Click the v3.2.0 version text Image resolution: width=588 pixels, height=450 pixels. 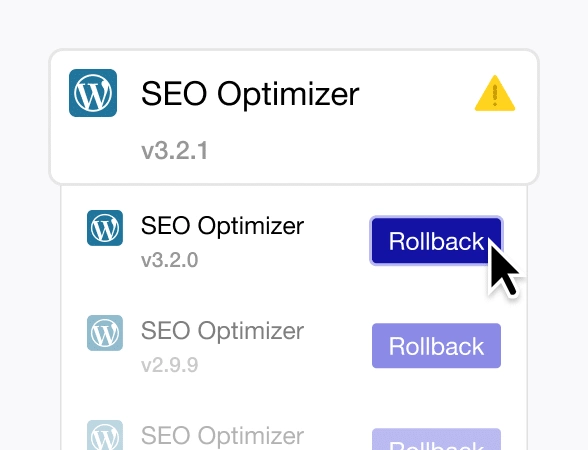click(170, 260)
